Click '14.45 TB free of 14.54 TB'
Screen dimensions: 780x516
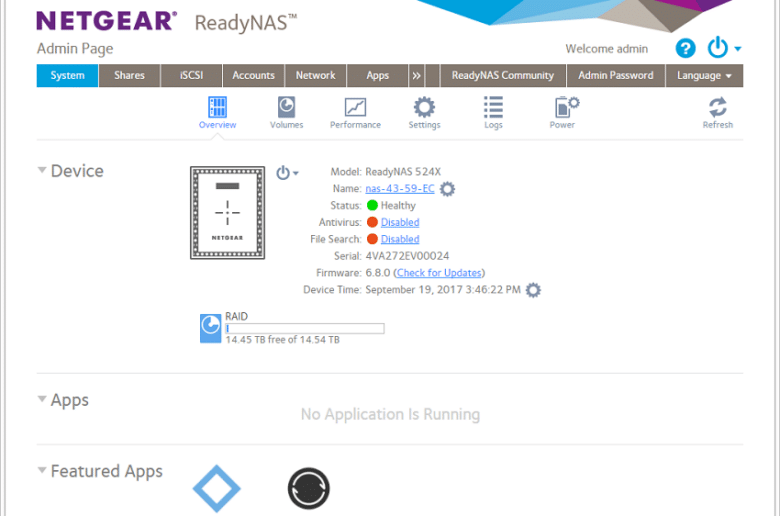tap(283, 340)
